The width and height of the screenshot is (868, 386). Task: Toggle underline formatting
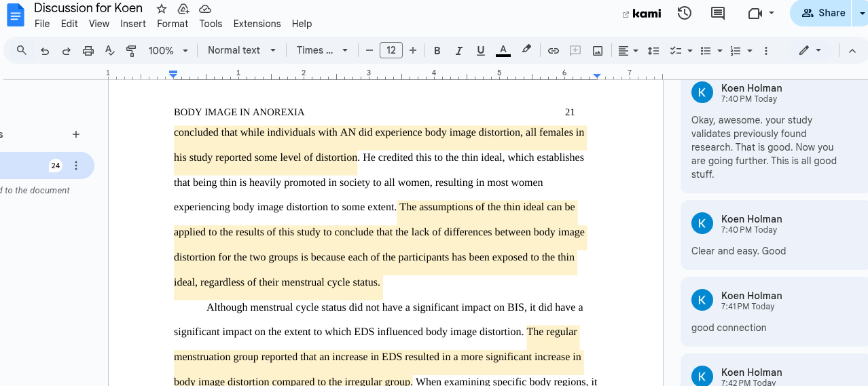(481, 51)
